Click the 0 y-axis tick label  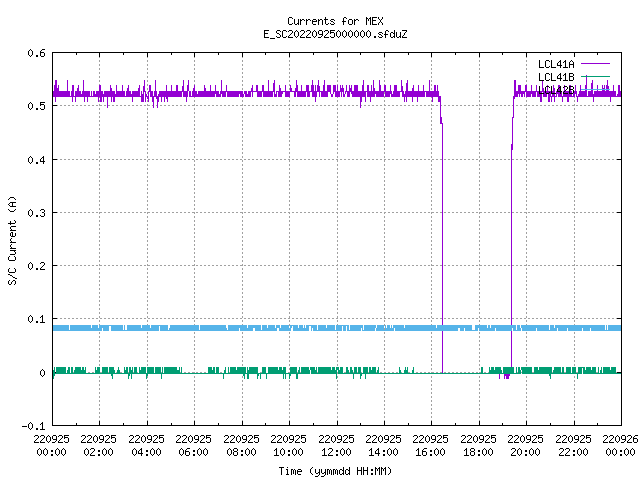pyautogui.click(x=42, y=373)
